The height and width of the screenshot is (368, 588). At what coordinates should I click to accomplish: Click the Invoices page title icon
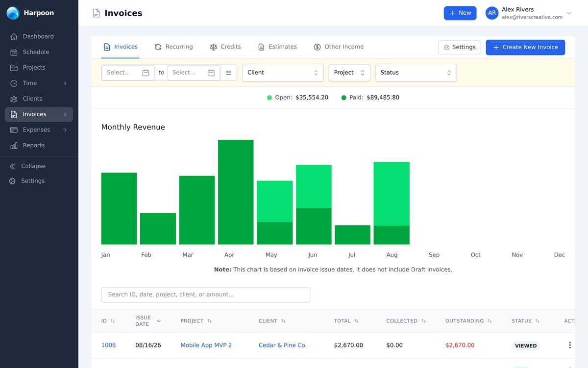[97, 13]
